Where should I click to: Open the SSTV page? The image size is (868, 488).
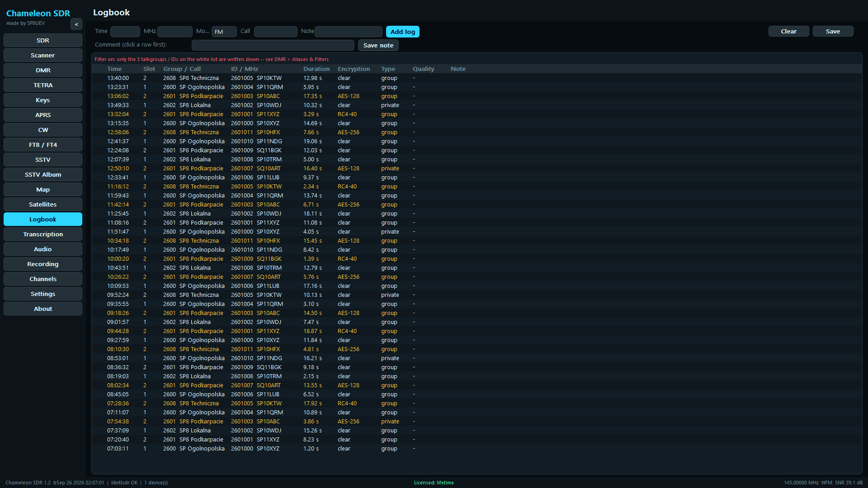pyautogui.click(x=43, y=160)
